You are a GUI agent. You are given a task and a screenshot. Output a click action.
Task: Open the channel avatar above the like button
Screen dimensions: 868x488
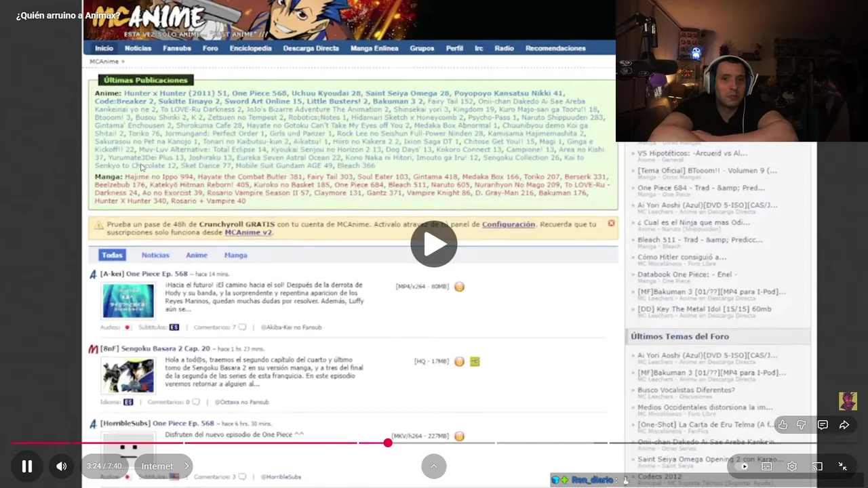click(848, 401)
